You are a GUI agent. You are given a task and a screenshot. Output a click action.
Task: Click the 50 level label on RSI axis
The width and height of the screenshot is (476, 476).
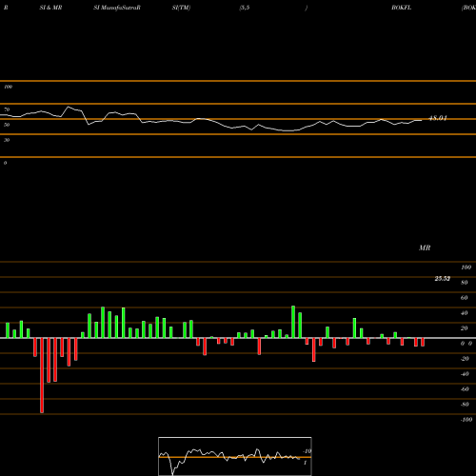(7, 125)
